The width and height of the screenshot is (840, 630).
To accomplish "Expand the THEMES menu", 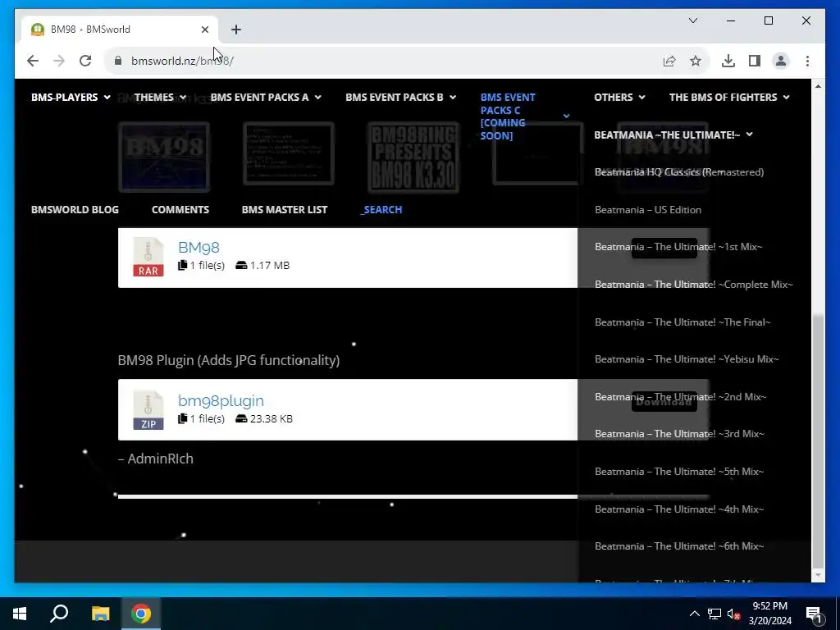I will tap(160, 97).
